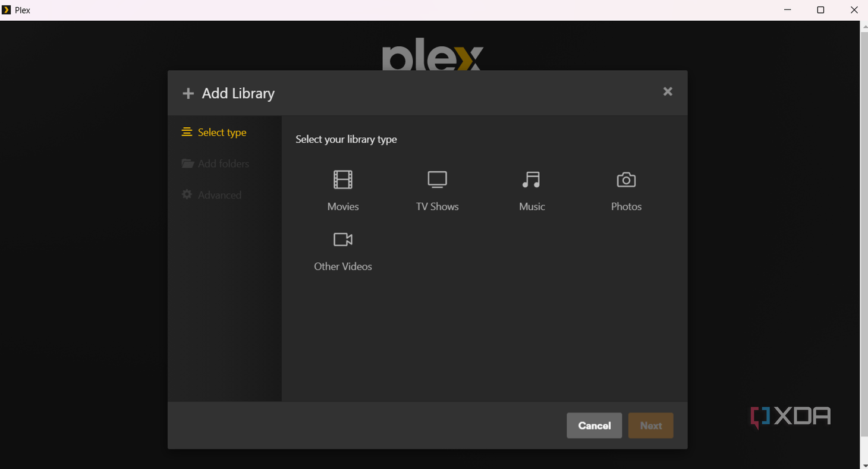Click the Add folders folder icon

click(187, 163)
